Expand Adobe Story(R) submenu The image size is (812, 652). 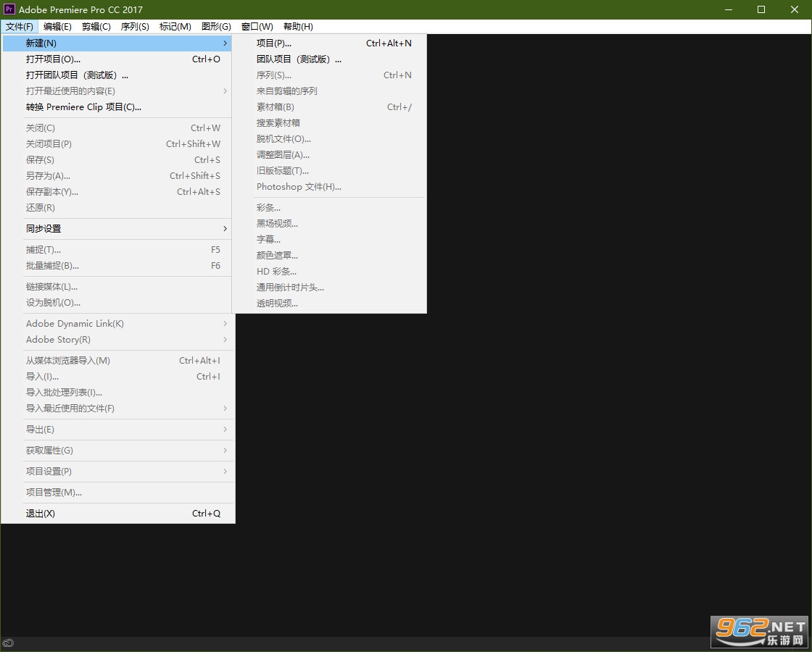pyautogui.click(x=117, y=340)
